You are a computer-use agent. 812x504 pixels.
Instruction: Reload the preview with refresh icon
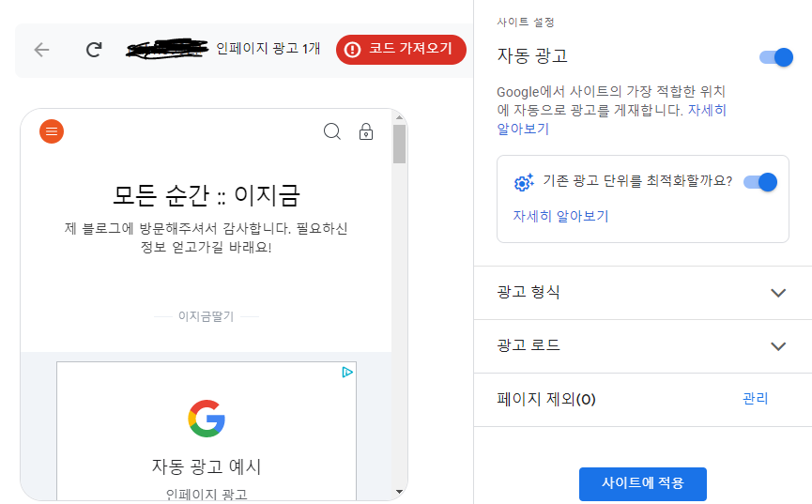click(x=94, y=50)
